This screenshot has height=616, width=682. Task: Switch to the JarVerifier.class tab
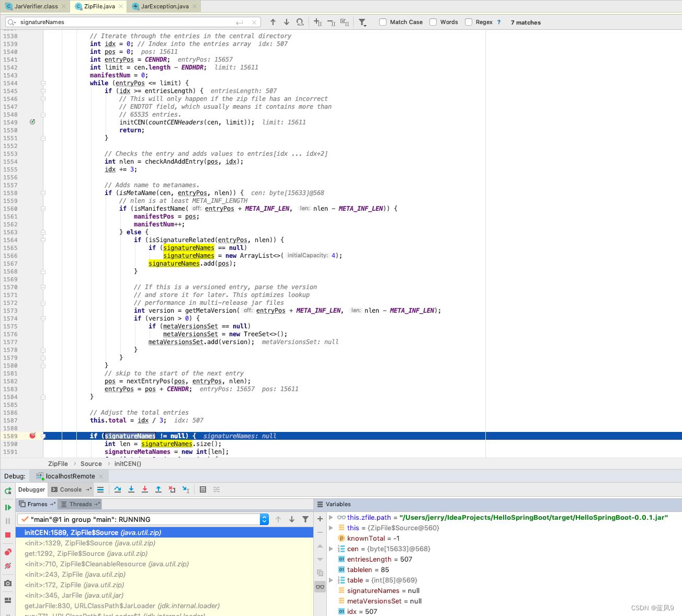(36, 6)
